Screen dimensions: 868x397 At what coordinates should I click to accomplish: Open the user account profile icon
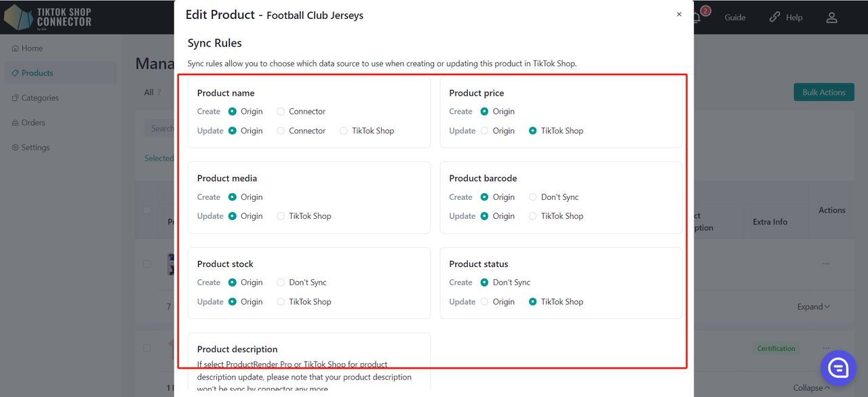831,18
